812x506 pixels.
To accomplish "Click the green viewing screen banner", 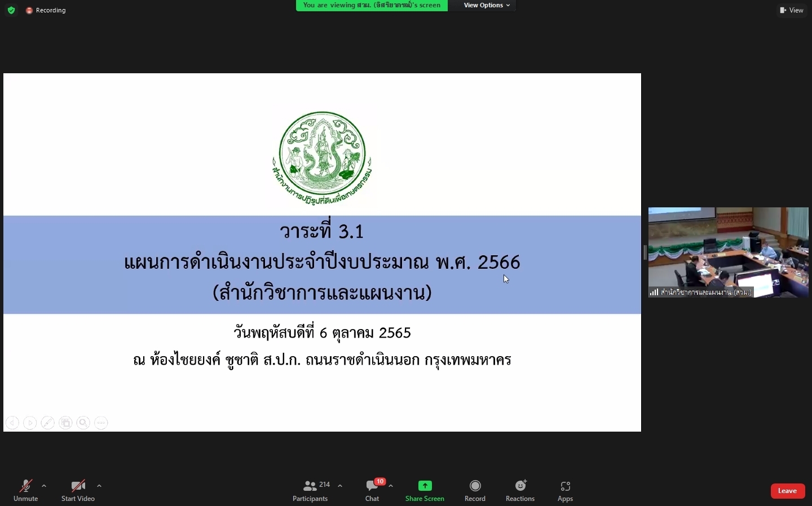I will tap(372, 5).
